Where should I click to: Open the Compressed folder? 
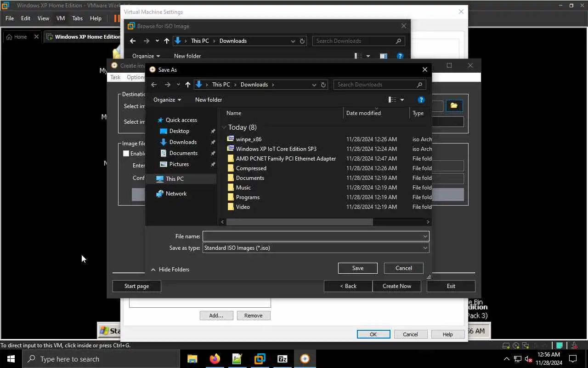tap(251, 168)
